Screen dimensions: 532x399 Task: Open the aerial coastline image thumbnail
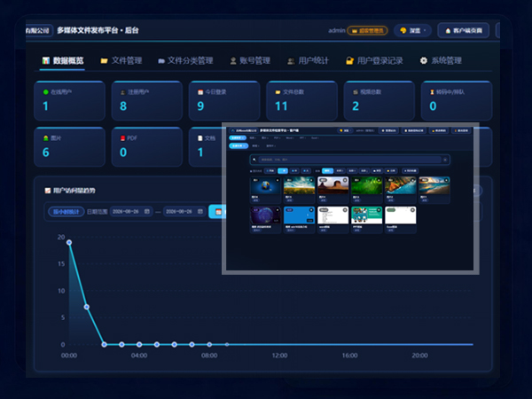[401, 185]
